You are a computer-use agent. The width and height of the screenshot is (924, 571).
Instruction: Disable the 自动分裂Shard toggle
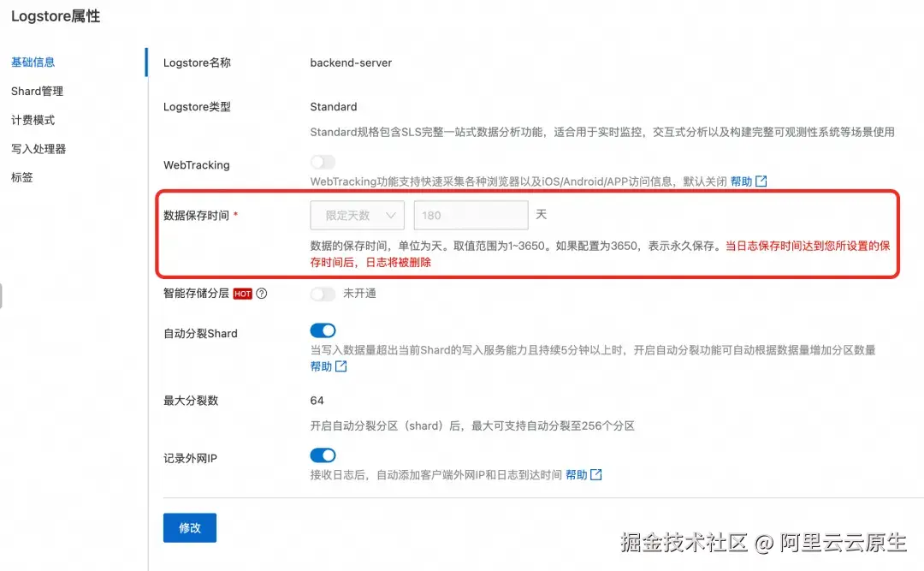(323, 330)
